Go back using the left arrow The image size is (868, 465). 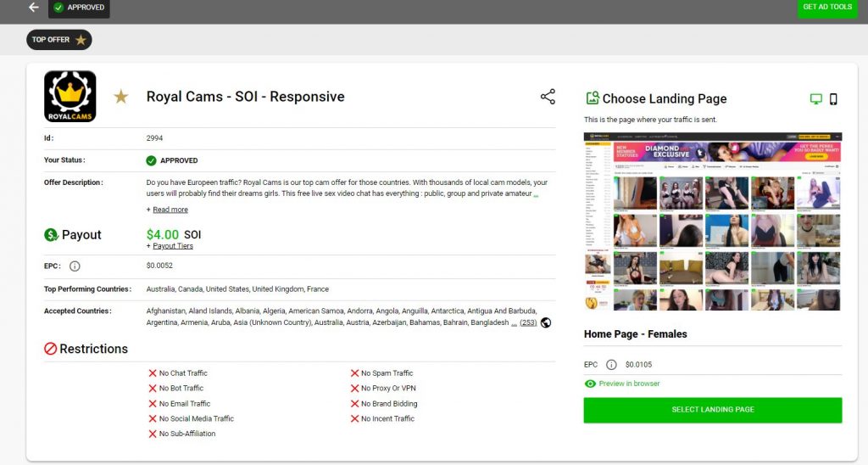point(34,7)
